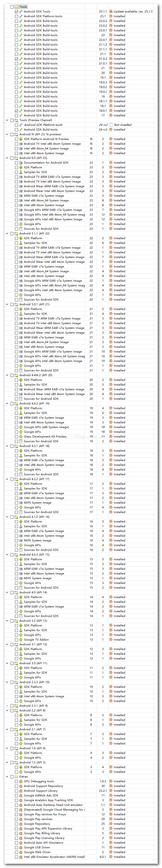Click the 'Android 3.2 (API 13)' group label

33,620
